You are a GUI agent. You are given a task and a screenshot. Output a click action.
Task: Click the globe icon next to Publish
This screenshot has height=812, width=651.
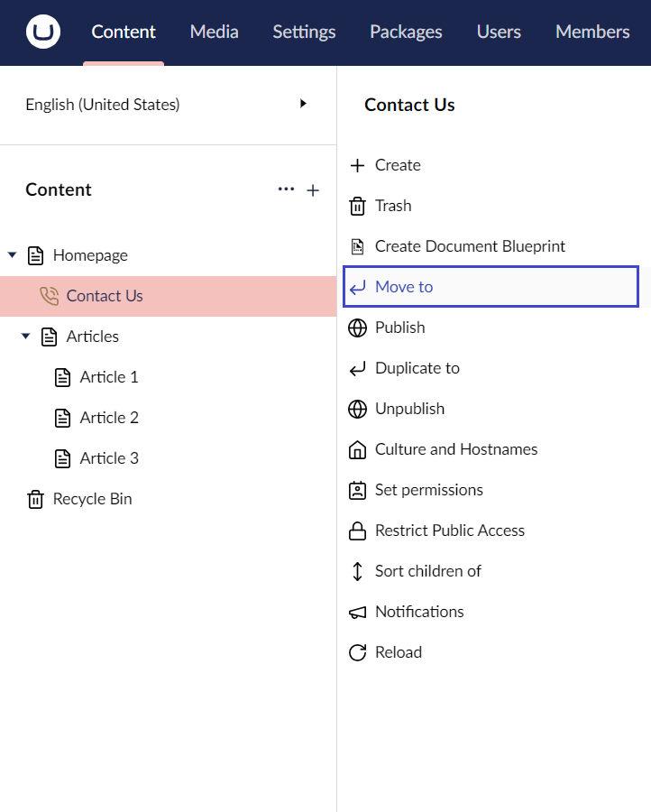pos(357,328)
